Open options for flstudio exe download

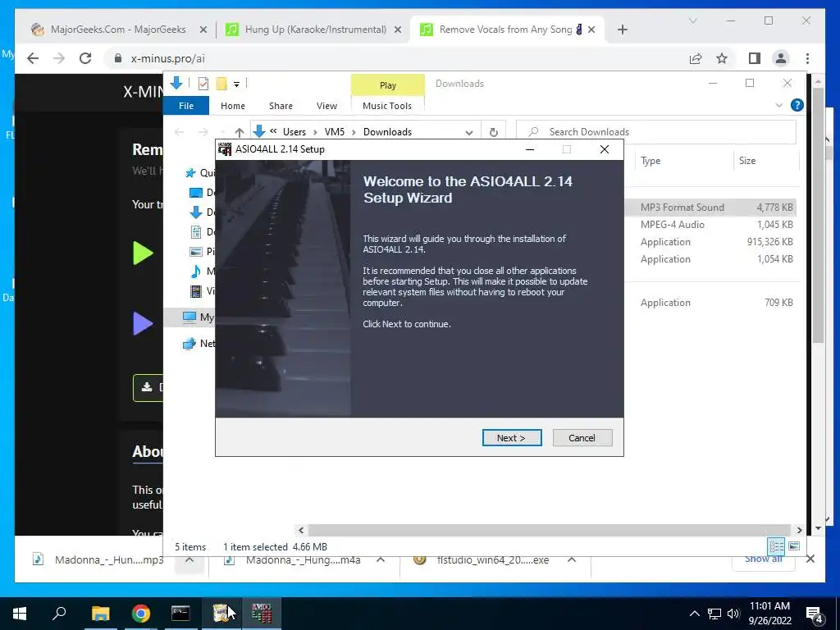coord(572,559)
